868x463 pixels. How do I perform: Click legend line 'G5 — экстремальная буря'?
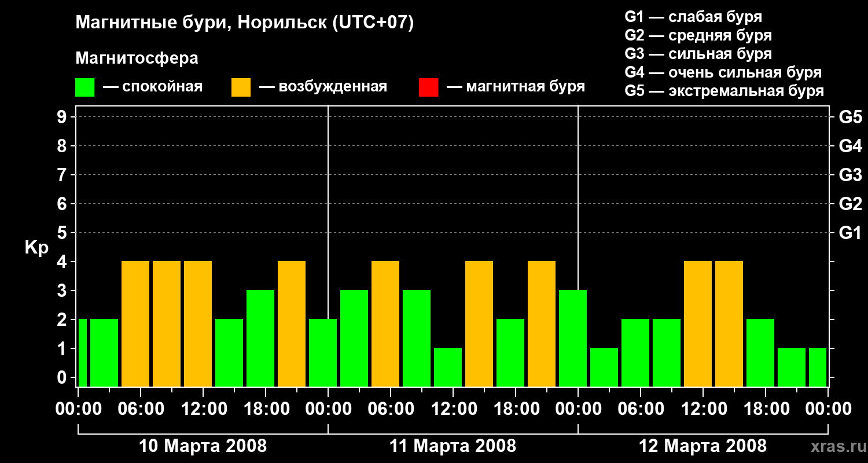pyautogui.click(x=724, y=91)
